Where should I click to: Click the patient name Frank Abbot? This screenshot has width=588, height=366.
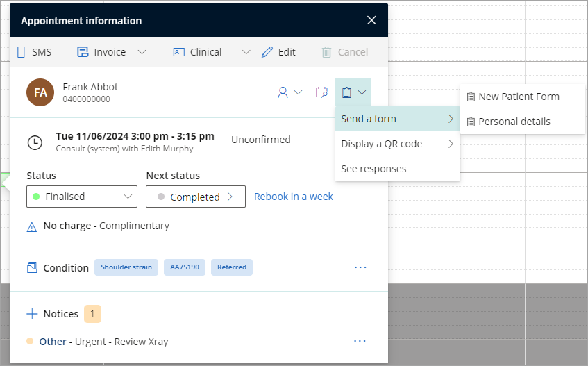pos(90,87)
